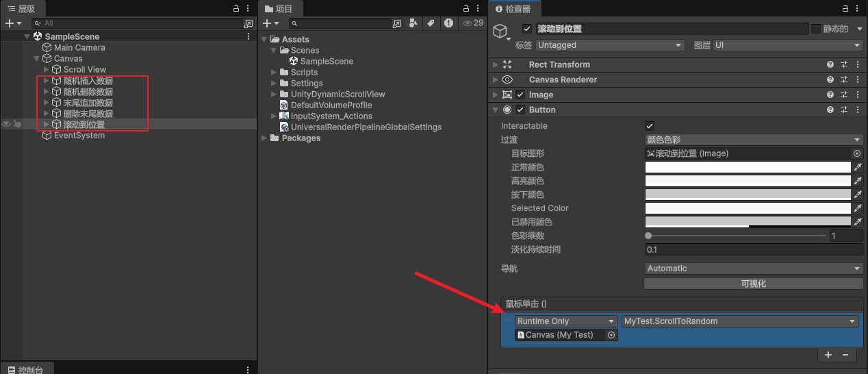Toggle the Button component enabled checkbox

[x=520, y=110]
